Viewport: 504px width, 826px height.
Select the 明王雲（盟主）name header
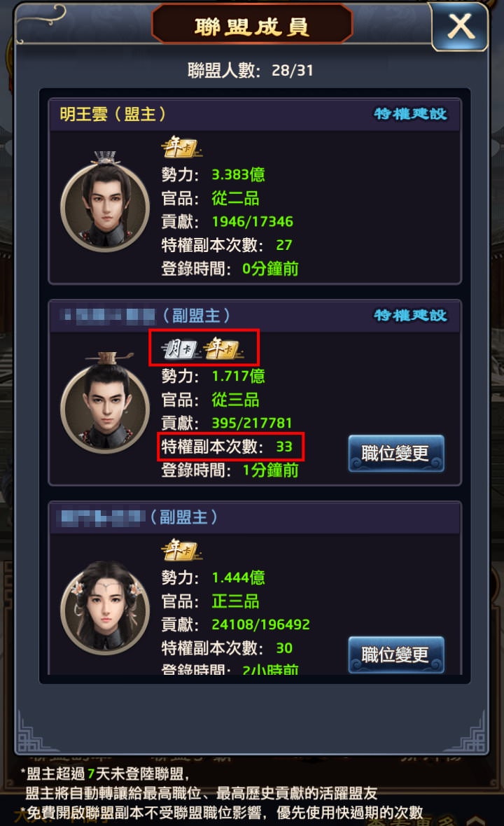pos(113,114)
